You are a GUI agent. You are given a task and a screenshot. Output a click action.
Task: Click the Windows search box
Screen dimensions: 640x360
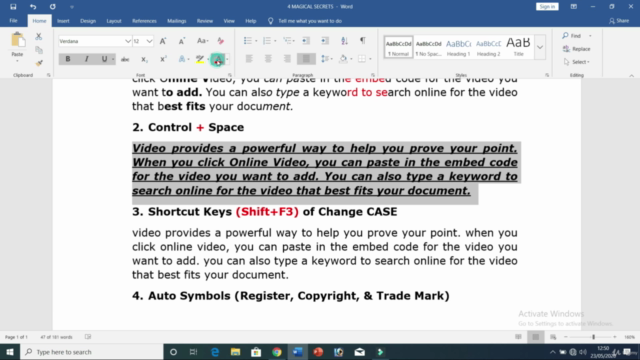point(92,352)
